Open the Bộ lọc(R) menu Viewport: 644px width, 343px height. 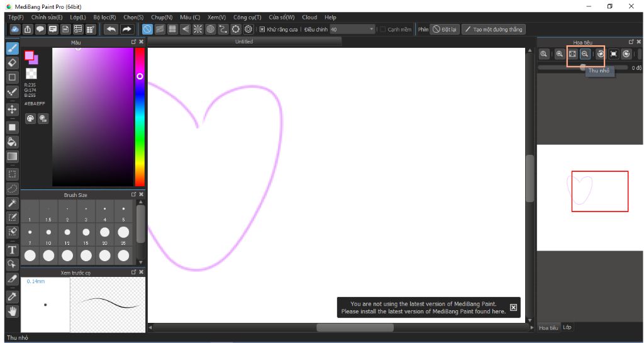point(104,17)
